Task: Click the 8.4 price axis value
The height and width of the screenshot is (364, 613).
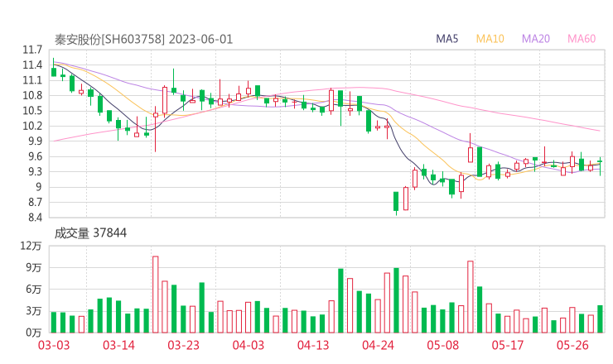Action: point(35,218)
